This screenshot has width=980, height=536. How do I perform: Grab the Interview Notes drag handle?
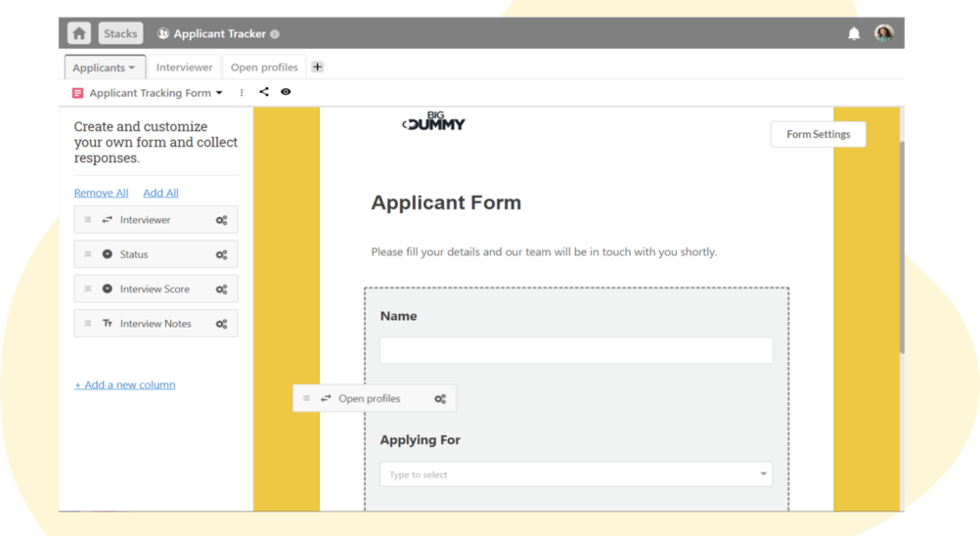tap(88, 324)
